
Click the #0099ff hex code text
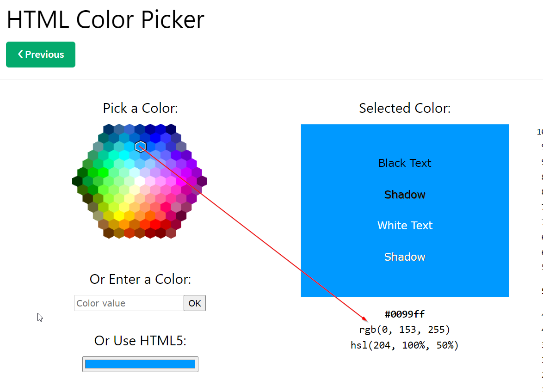[x=405, y=314]
